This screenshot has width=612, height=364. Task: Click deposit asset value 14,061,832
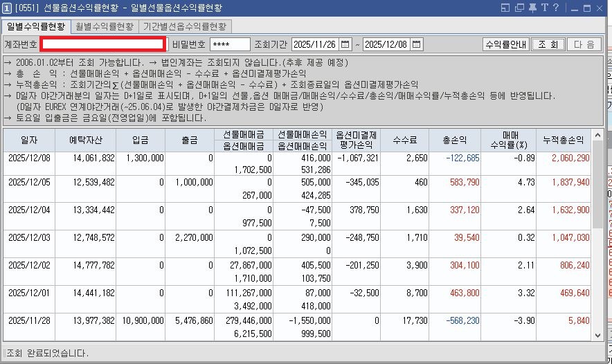93,158
